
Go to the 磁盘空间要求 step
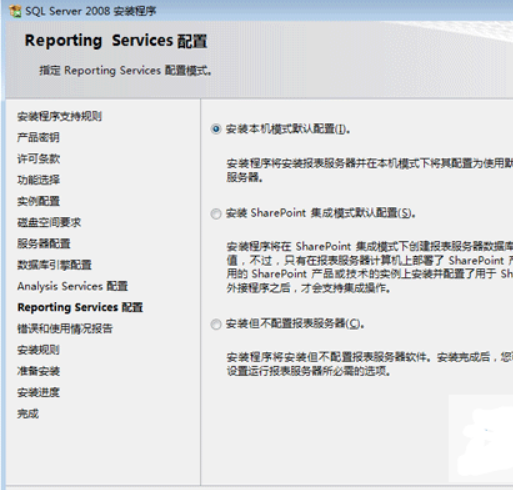[x=49, y=222]
